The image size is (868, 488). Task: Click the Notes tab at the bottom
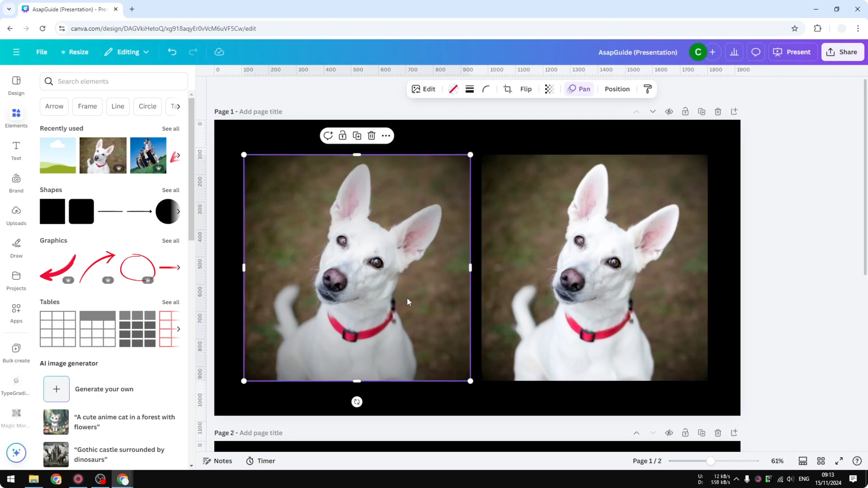(217, 461)
